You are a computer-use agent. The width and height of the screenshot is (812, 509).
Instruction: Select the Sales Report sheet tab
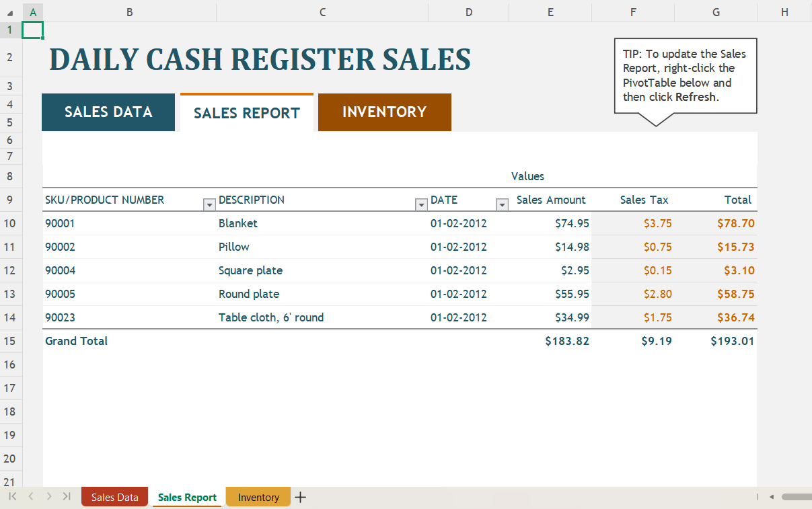(187, 497)
